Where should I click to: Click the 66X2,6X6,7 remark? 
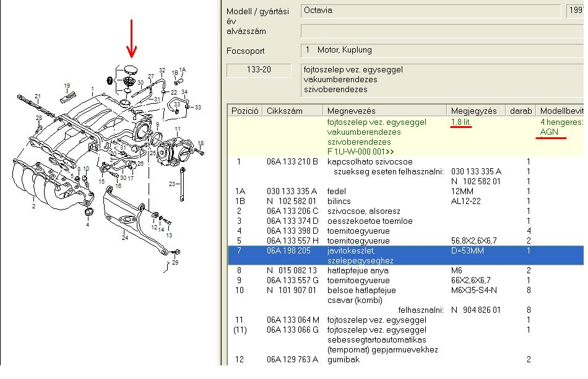[470, 281]
